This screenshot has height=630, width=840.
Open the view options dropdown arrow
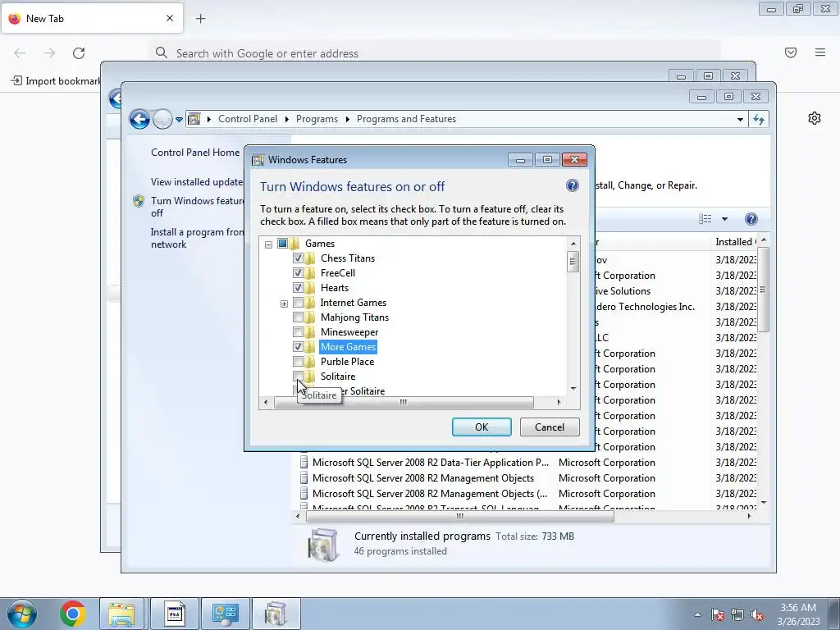(x=724, y=218)
